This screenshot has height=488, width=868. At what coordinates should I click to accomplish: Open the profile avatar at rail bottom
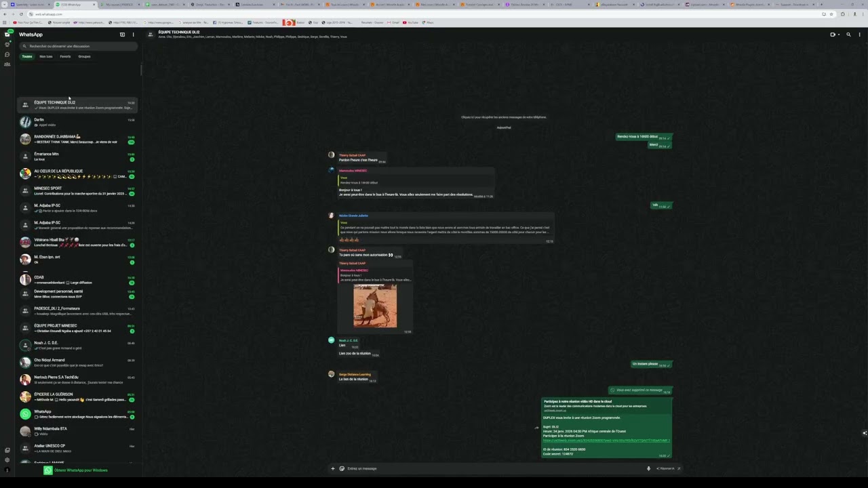(x=7, y=470)
